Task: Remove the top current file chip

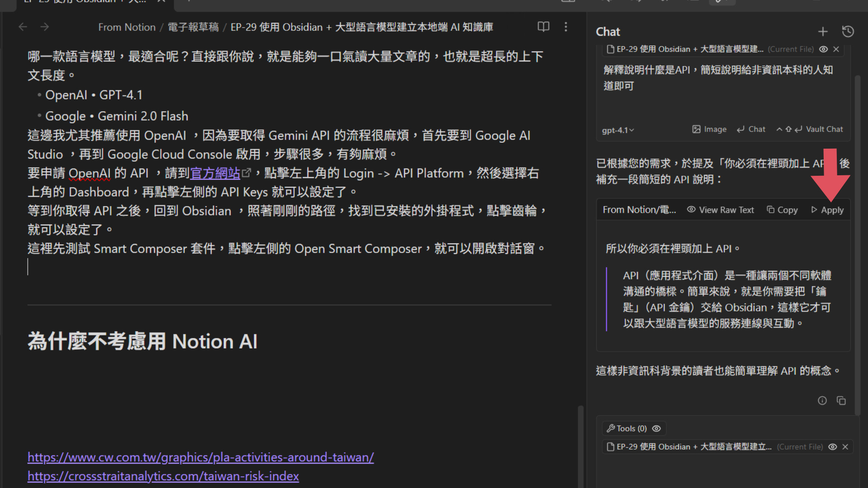Action: 836,49
